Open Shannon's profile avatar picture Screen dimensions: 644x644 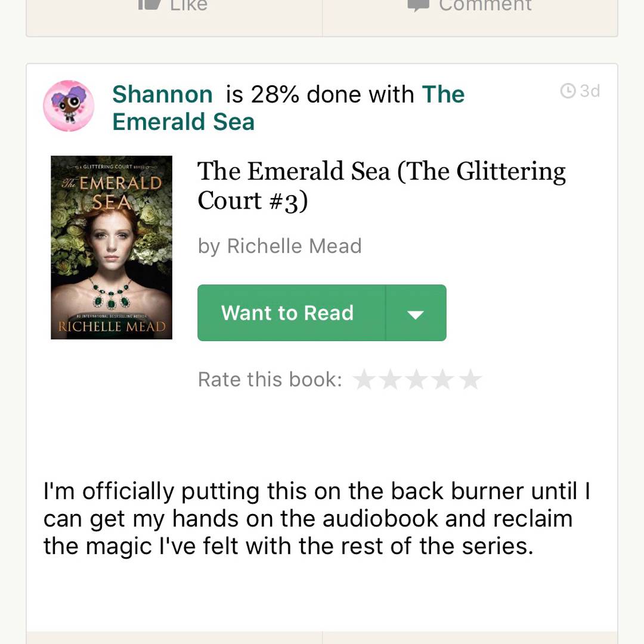pyautogui.click(x=69, y=106)
